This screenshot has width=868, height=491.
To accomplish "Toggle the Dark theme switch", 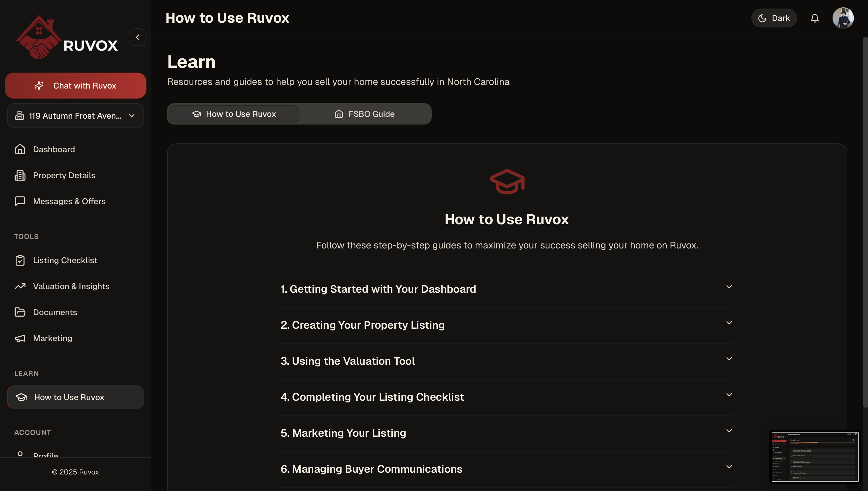I will click(x=774, y=18).
